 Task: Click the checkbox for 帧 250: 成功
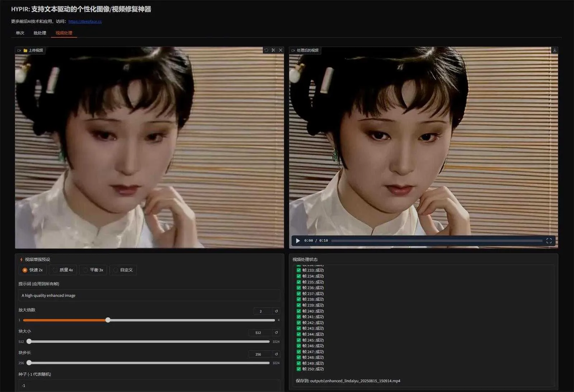coord(298,369)
